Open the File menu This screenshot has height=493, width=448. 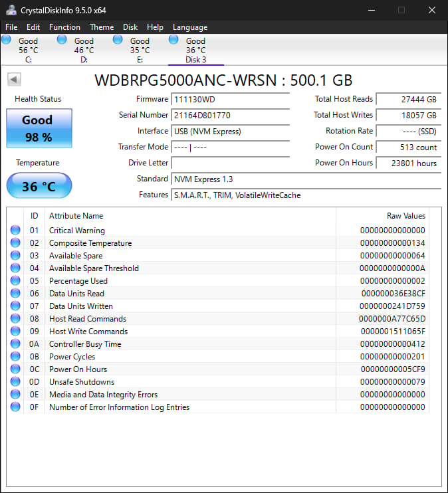click(x=11, y=27)
